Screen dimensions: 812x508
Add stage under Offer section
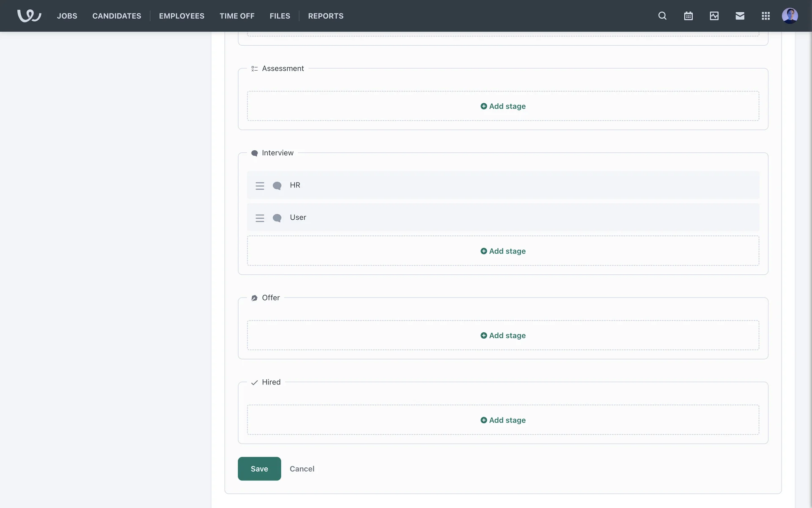[503, 335]
